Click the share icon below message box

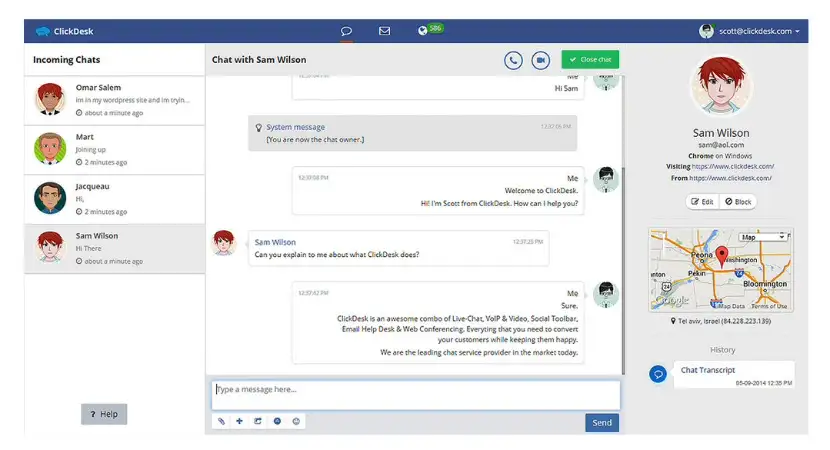tap(257, 421)
